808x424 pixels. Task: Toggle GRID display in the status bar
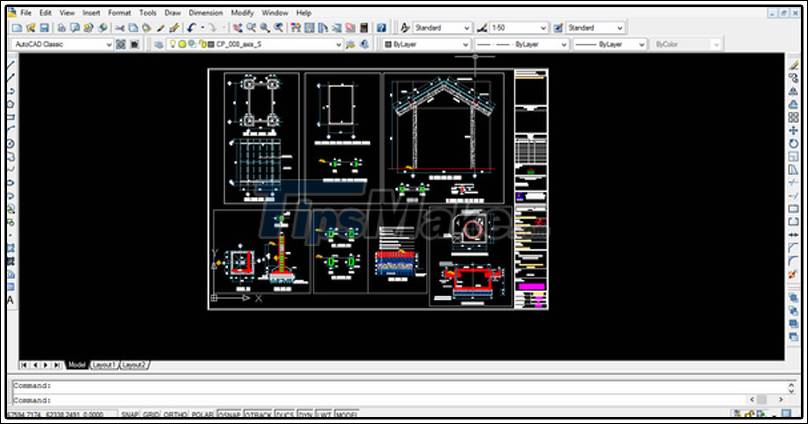[x=150, y=414]
